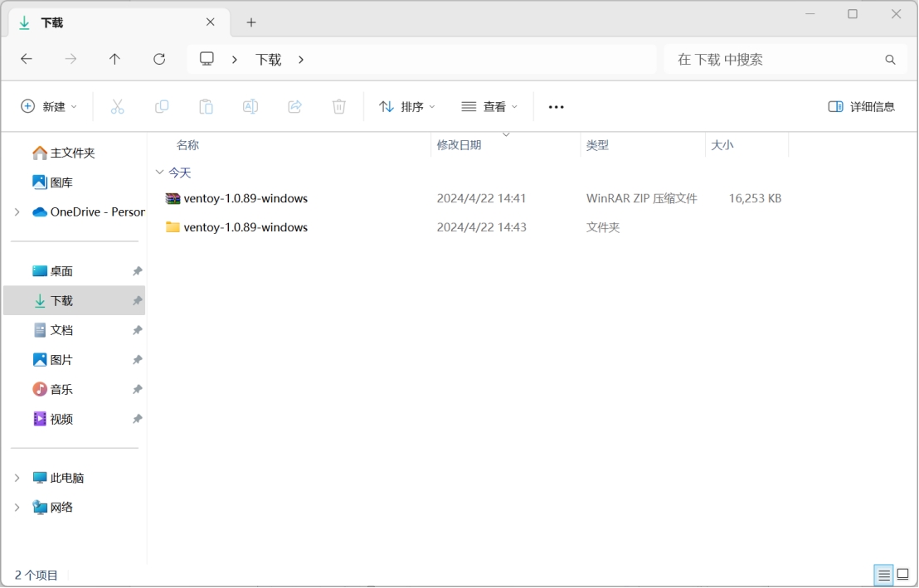Viewport: 919px width, 588px height.
Task: Open a new tab with plus button
Action: pos(251,22)
